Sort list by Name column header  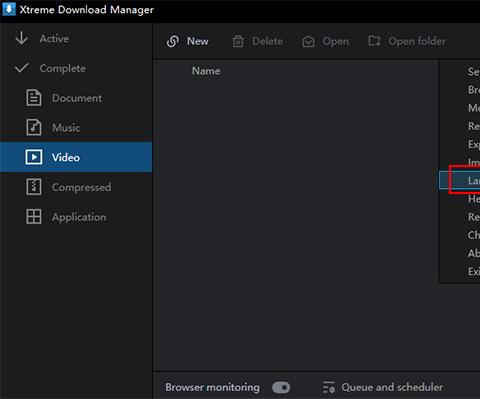click(206, 71)
